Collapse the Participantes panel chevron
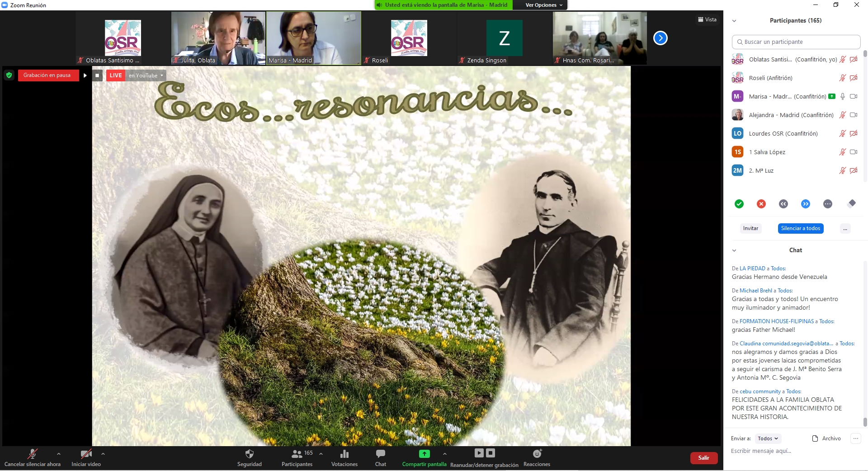This screenshot has height=471, width=868. [734, 21]
